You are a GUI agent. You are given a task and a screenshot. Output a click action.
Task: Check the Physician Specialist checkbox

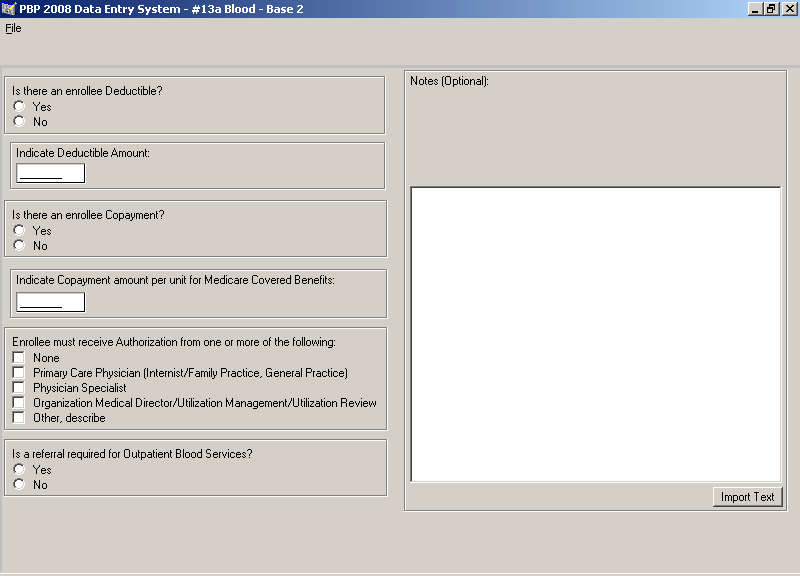(x=18, y=387)
